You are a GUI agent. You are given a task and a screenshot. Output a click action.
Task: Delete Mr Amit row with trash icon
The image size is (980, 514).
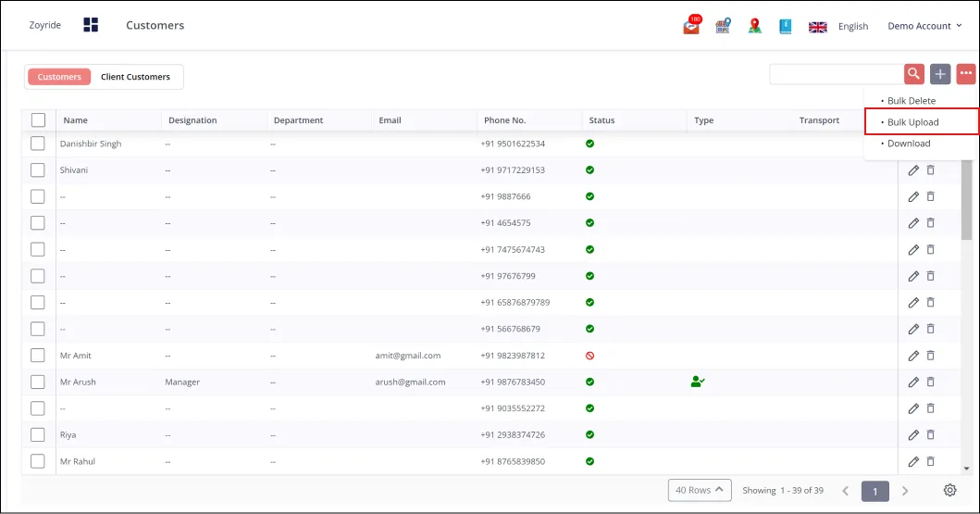click(x=931, y=356)
